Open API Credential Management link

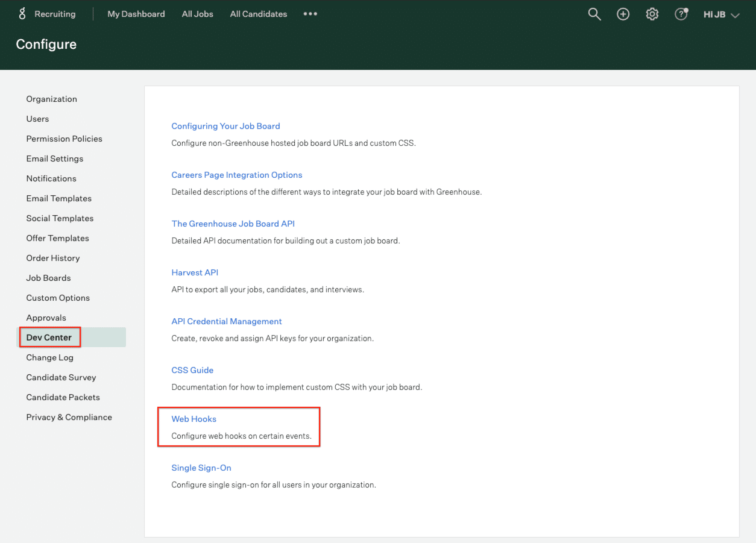pos(227,321)
